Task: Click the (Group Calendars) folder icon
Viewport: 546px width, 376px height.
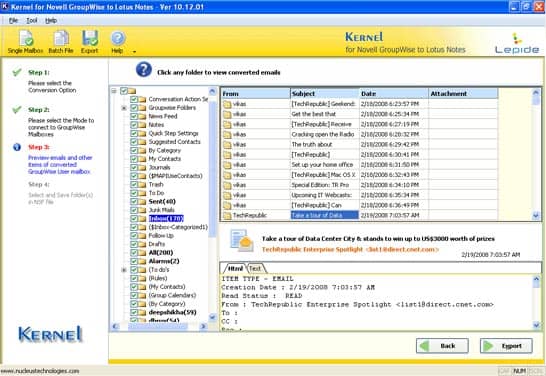Action: 142,295
